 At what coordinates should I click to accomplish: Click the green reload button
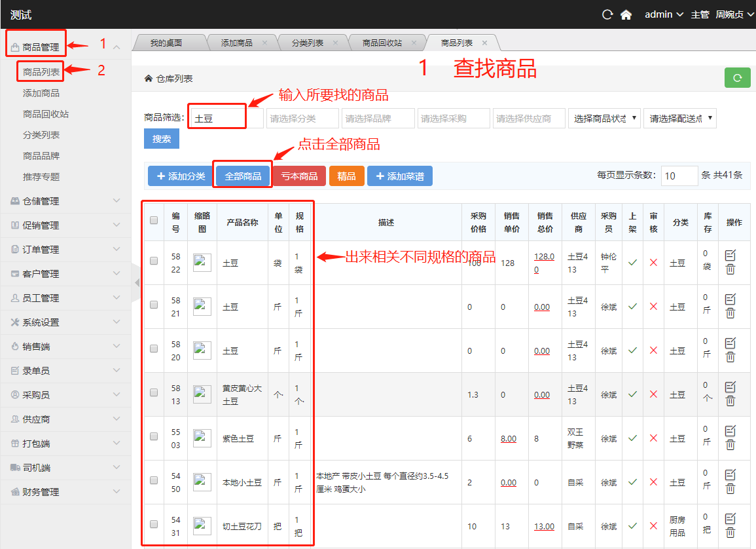click(737, 77)
